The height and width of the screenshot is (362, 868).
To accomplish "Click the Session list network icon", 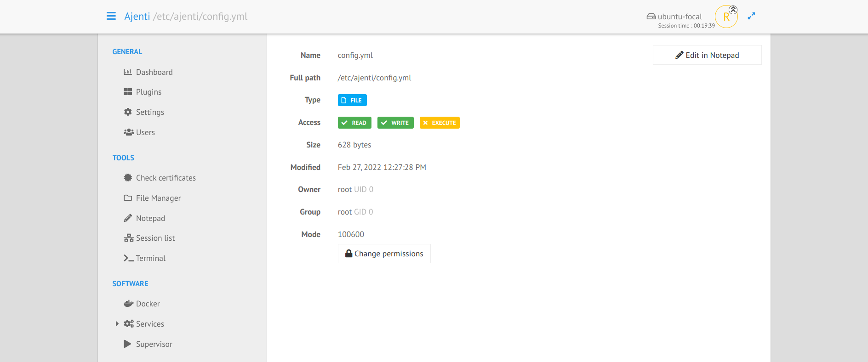I will click(x=129, y=238).
